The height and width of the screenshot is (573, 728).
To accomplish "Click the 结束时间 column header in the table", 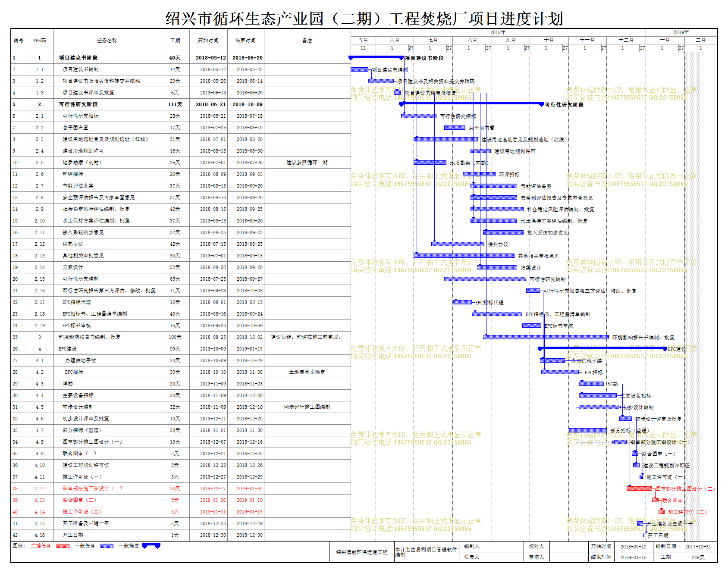I will click(x=245, y=41).
